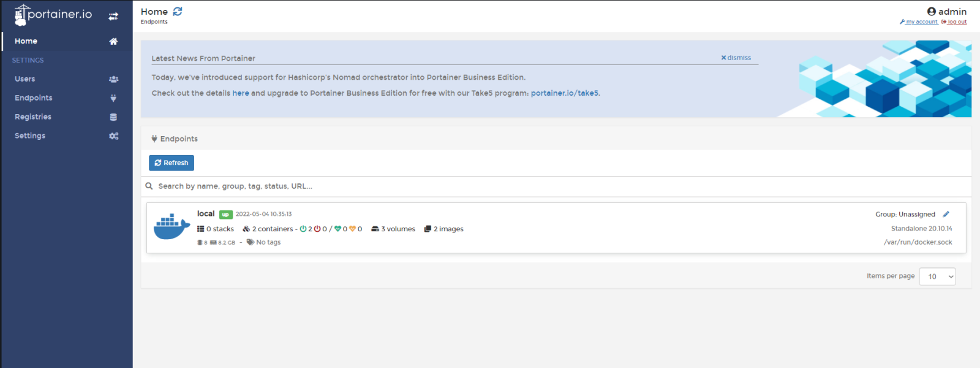Viewport: 980px width, 368px height.
Task: Focus the endpoint search field
Action: click(x=556, y=186)
